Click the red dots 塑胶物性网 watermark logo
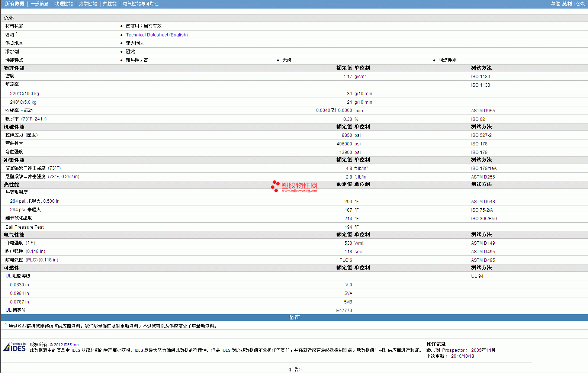This screenshot has height=373, width=588. point(294,186)
